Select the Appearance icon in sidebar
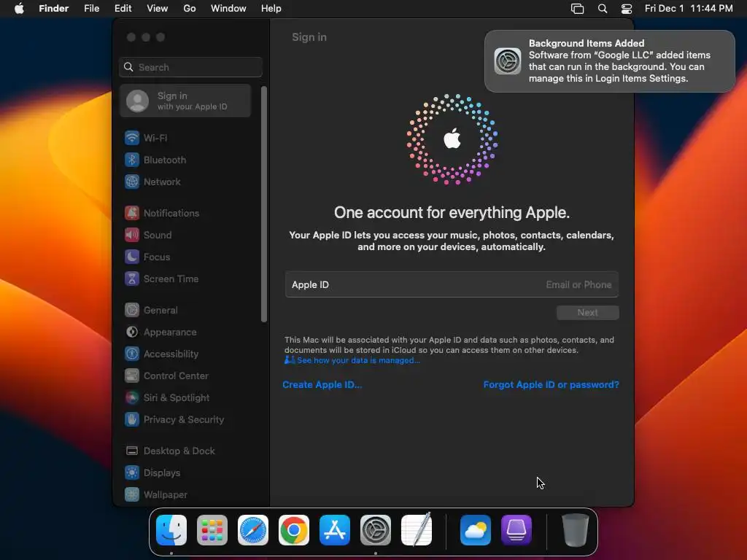The image size is (747, 560). click(x=132, y=332)
